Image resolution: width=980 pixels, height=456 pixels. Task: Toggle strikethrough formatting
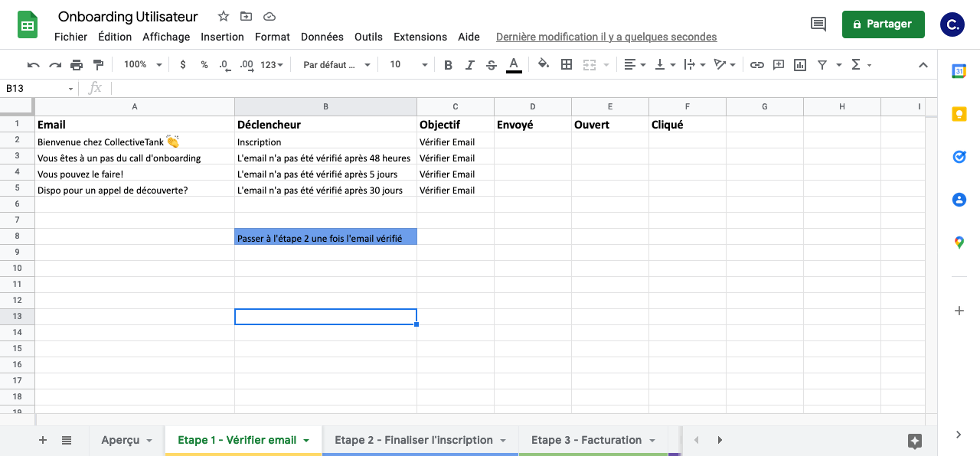pos(492,65)
